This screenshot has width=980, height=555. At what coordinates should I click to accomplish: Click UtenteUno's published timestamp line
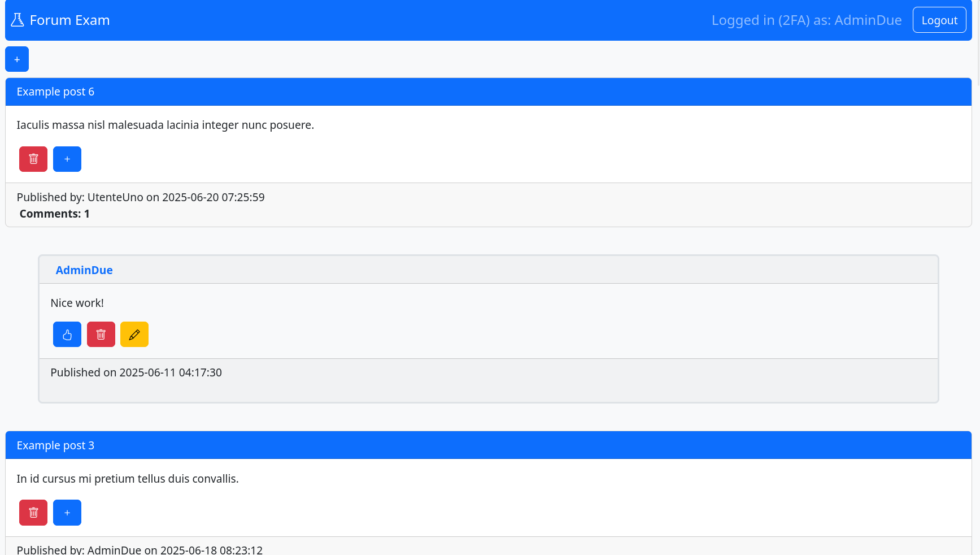point(140,197)
